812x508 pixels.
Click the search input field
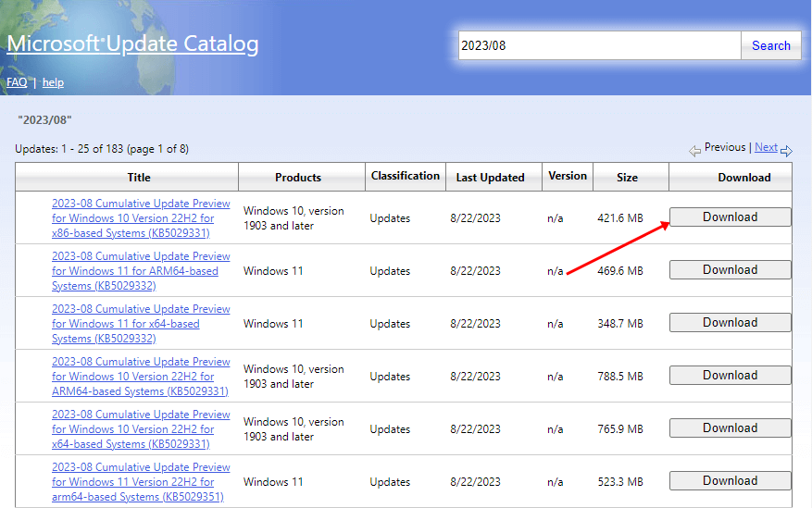[599, 45]
